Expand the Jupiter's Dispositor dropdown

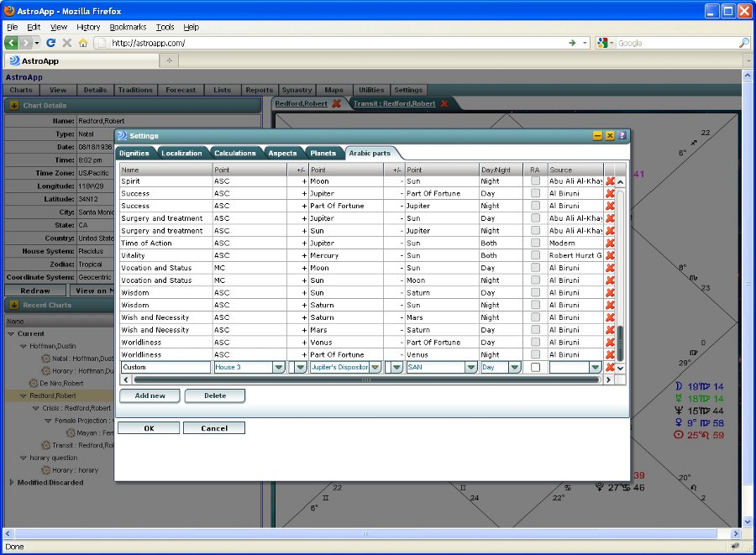(375, 368)
